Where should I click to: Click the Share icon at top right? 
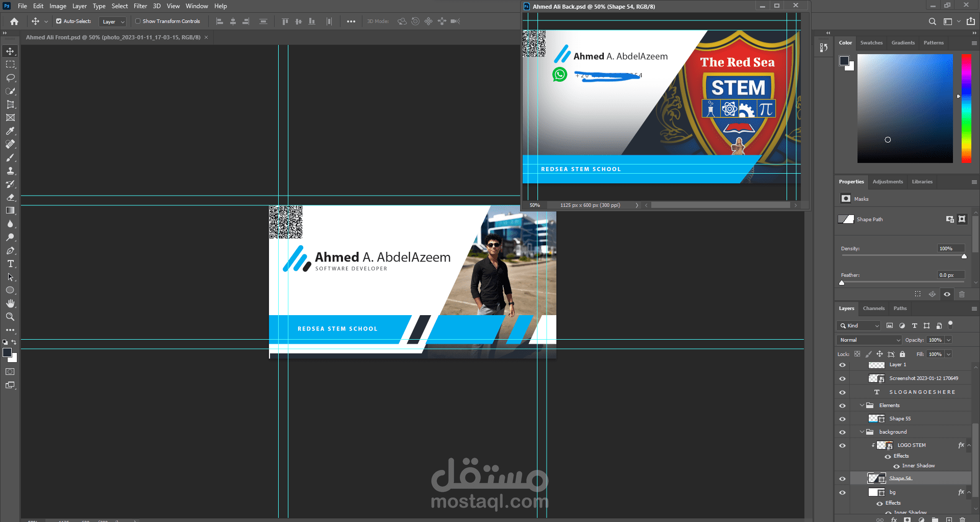coord(971,21)
